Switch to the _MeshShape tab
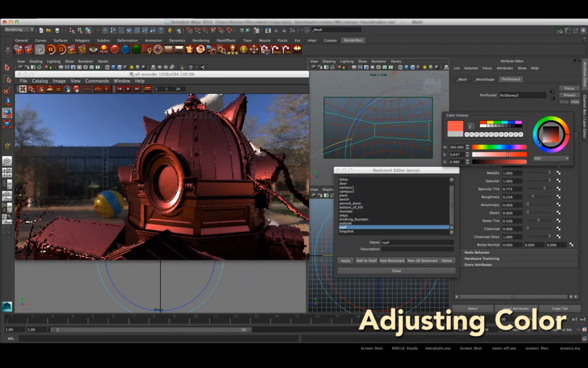 [x=485, y=79]
